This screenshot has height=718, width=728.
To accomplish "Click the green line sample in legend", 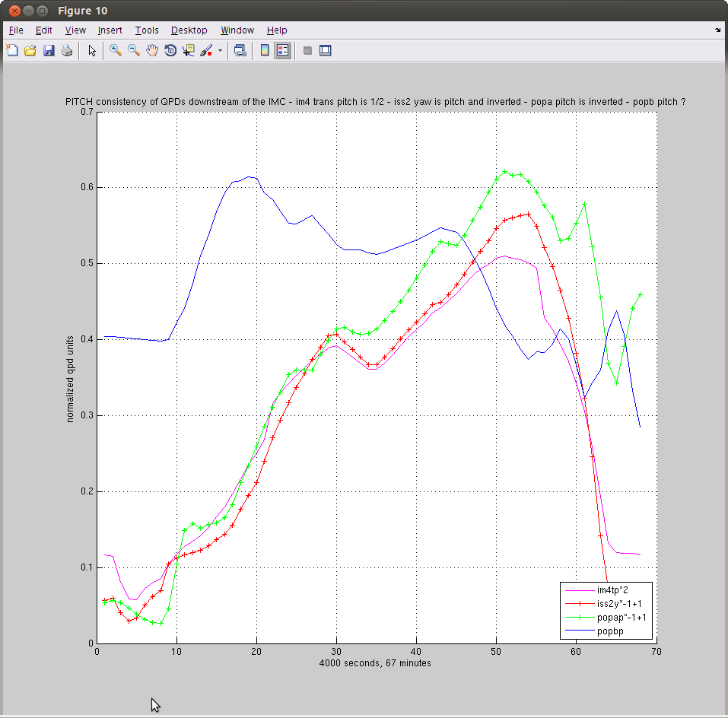I will pyautogui.click(x=580, y=618).
